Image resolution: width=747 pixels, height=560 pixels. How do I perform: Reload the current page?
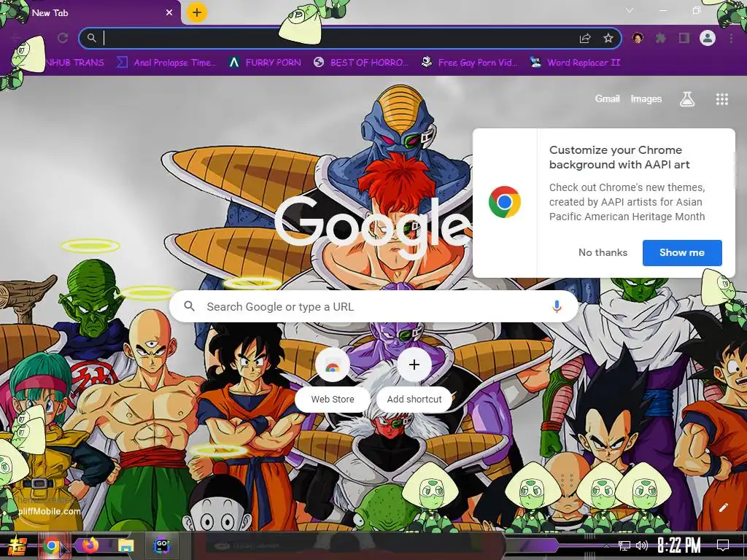pyautogui.click(x=63, y=38)
